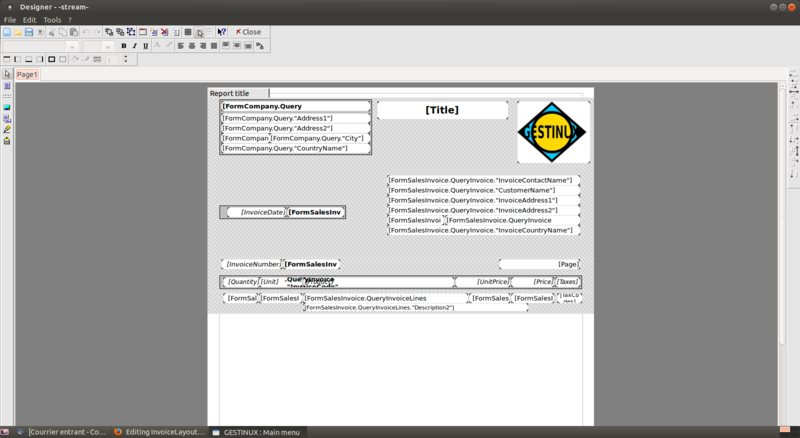Select the [Title] text object

click(442, 110)
